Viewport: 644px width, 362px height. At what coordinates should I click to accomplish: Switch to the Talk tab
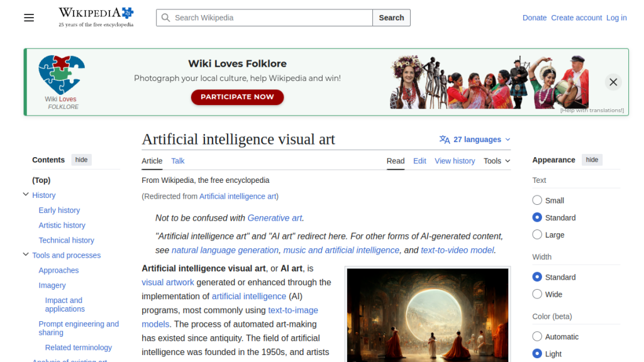(x=178, y=161)
